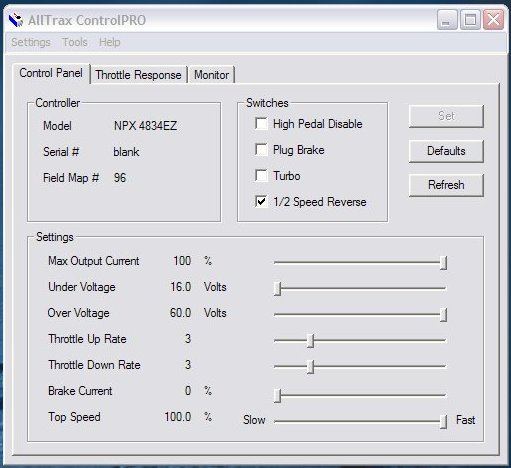
Task: Click the Over Voltage slider handle
Action: (443, 315)
